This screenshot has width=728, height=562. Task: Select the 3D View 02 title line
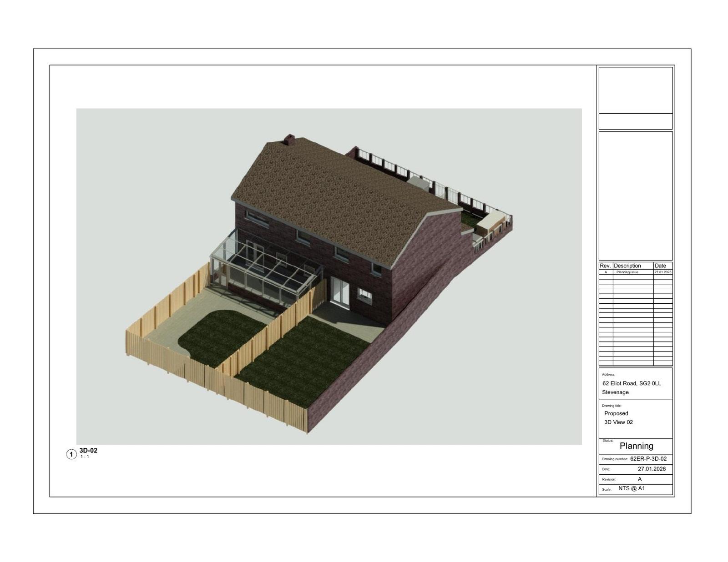coord(618,422)
